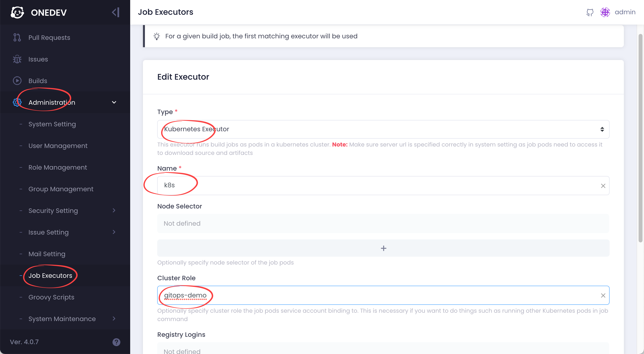This screenshot has width=644, height=354.
Task: Collapse the sidebar with the arrow icon
Action: tap(115, 12)
